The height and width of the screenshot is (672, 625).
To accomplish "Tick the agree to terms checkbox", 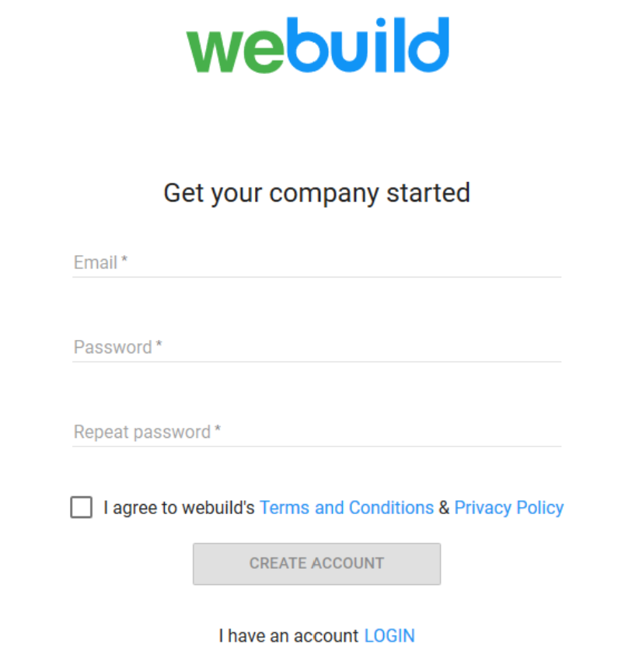I will pos(82,507).
